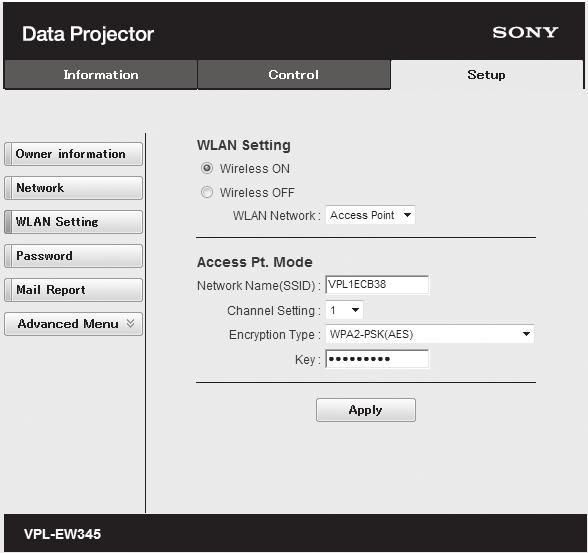Select the Wireless OFF radio button
The image size is (588, 553).
207,192
